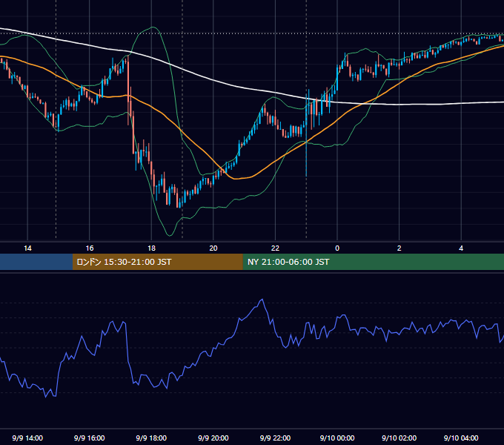Click the 9/9 16:00 label on indicator axis
Image resolution: width=504 pixels, height=445 pixels.
click(90, 438)
